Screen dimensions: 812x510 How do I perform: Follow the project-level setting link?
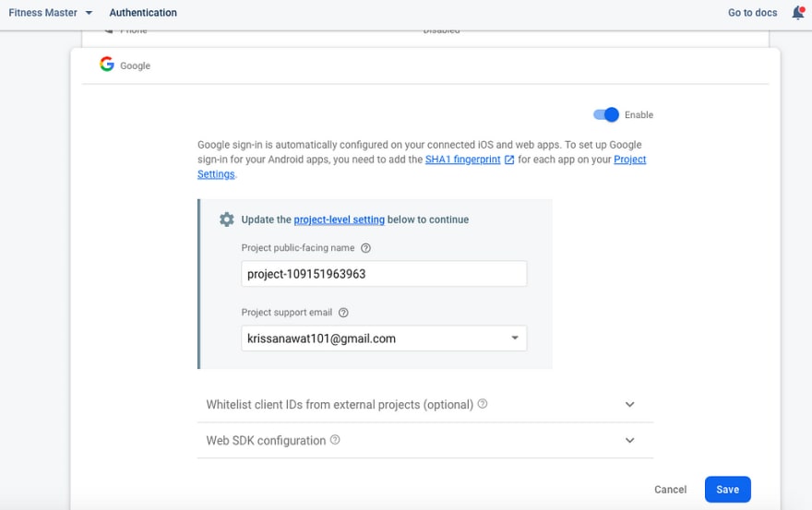340,219
